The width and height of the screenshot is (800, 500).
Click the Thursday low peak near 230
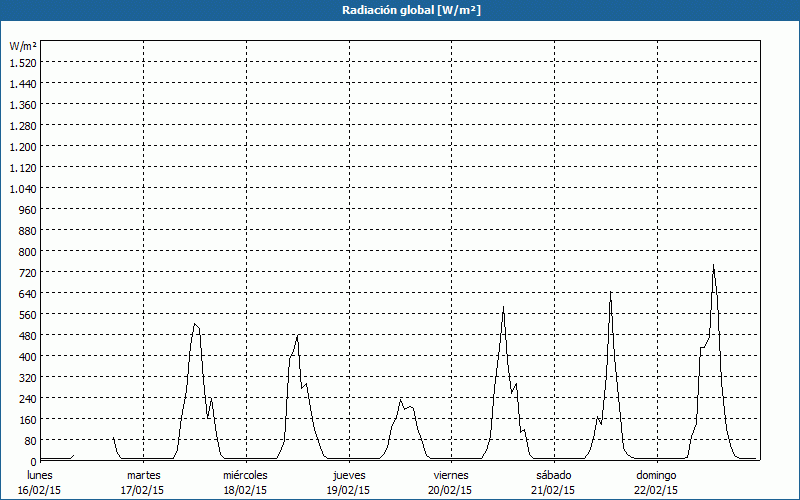401,401
